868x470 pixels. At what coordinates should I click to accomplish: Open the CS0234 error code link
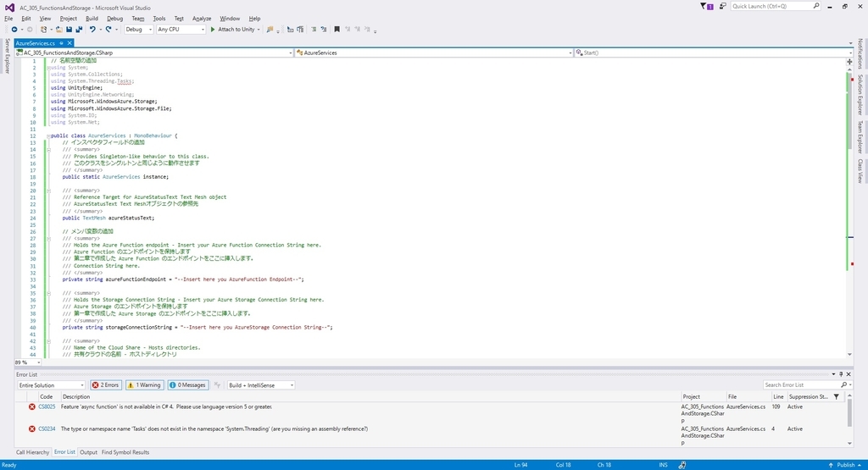tap(47, 429)
